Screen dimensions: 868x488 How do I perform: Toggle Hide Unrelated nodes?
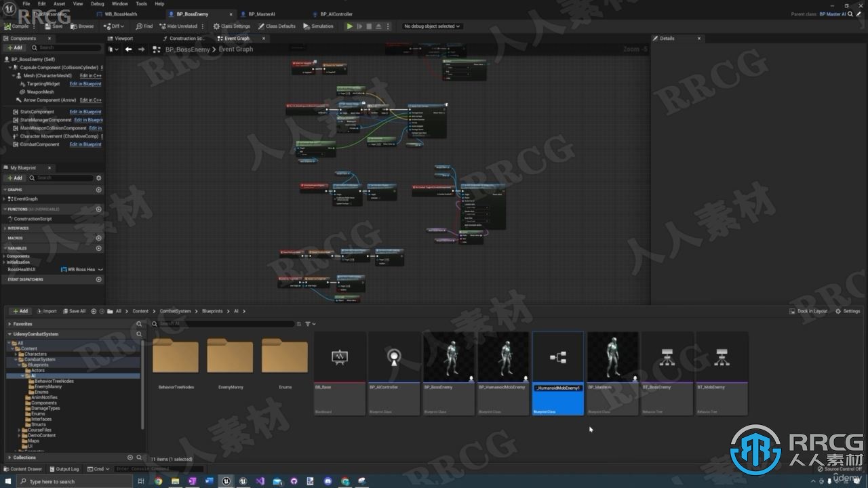pos(178,26)
